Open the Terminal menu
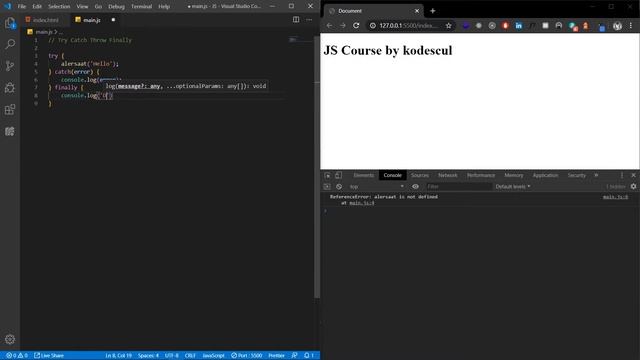Viewport: 640px width, 360px height. click(x=141, y=7)
